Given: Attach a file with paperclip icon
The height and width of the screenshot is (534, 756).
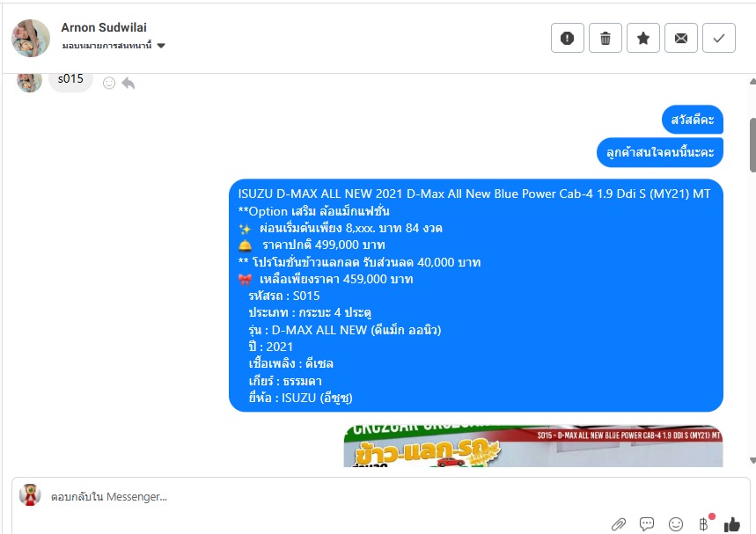Looking at the screenshot, I should (x=619, y=524).
